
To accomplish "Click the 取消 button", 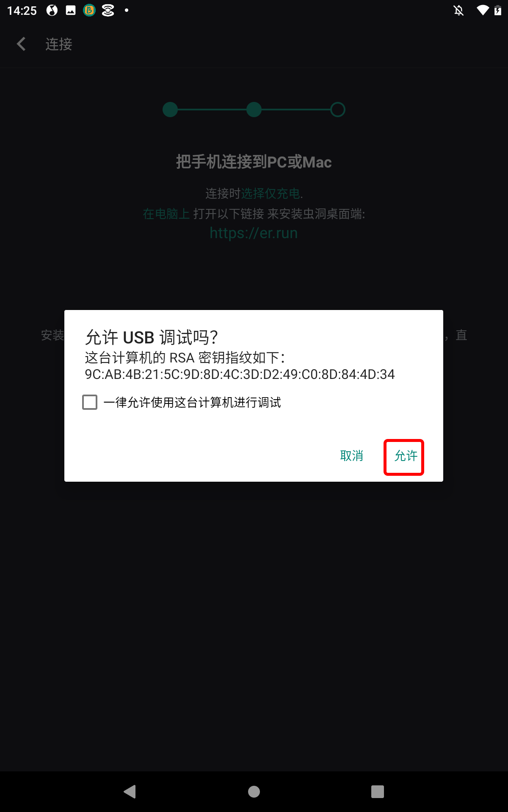I will 352,456.
